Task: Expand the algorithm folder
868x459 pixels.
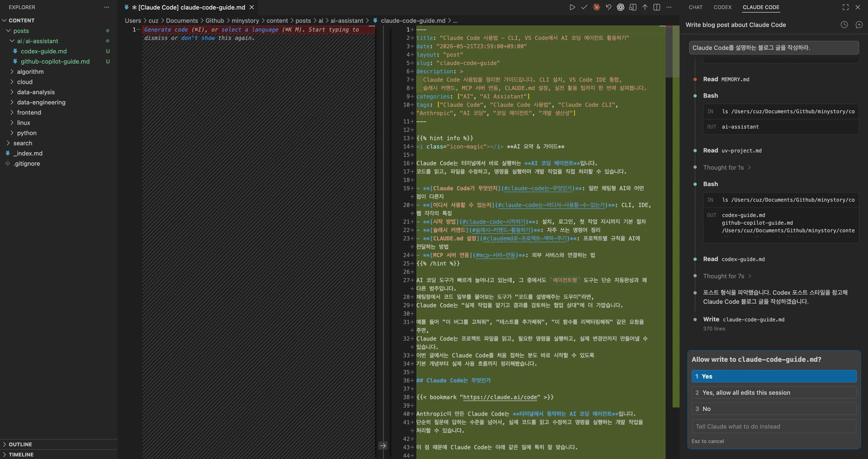Action: click(x=12, y=71)
